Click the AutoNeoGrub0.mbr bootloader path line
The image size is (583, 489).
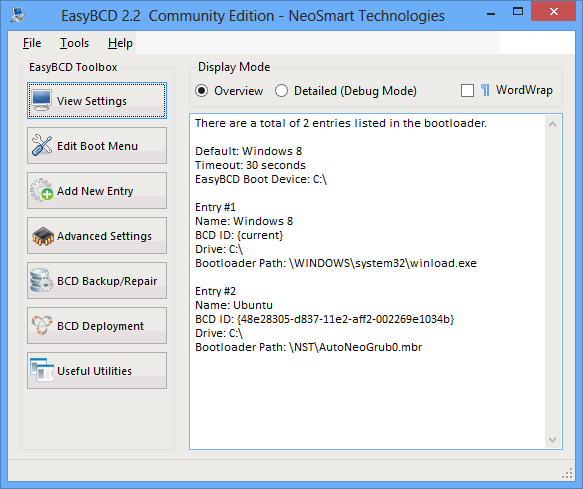pyautogui.click(x=309, y=347)
